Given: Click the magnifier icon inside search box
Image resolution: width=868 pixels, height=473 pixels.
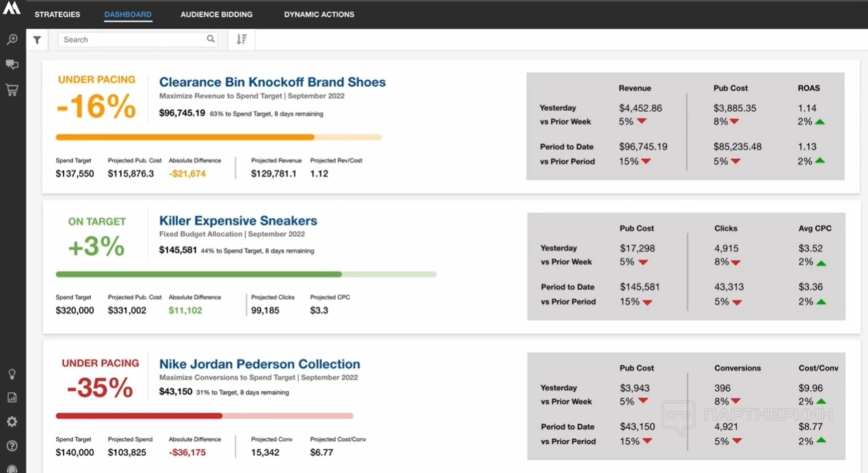Looking at the screenshot, I should [211, 39].
